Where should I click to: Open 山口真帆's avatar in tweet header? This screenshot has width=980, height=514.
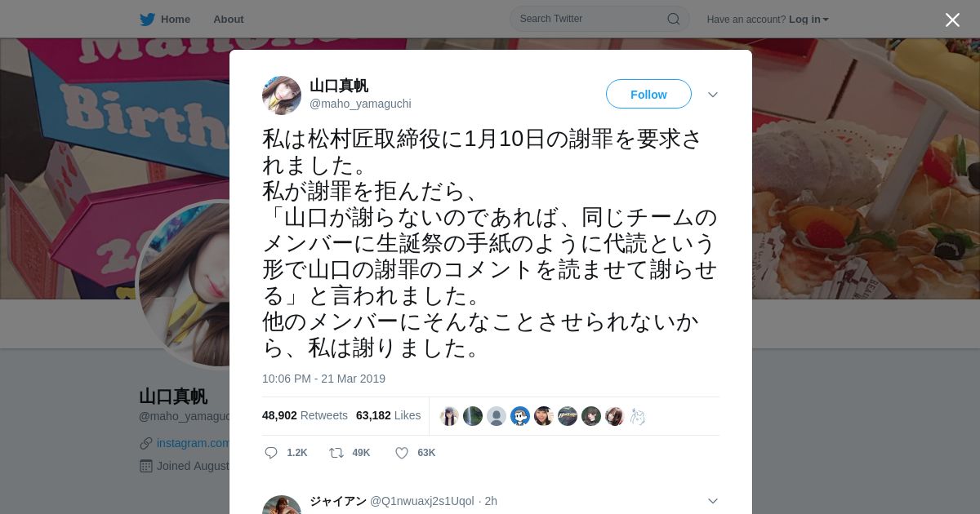pos(282,95)
